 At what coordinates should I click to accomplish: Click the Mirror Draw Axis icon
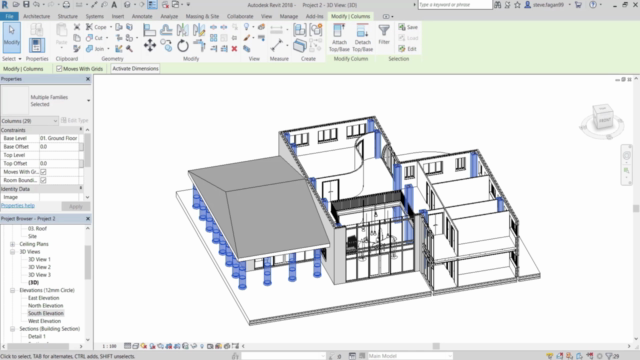pos(199,29)
